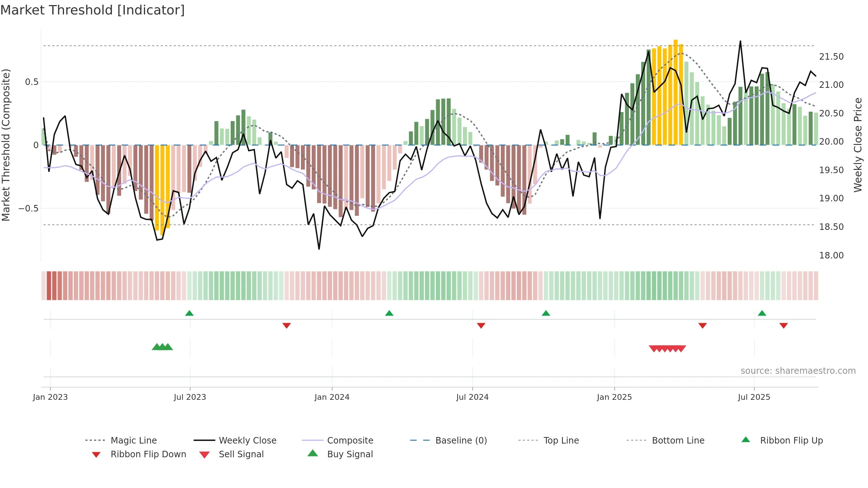The width and height of the screenshot is (868, 488).
Task: Click the Jul 2023 axis label
Action: [190, 397]
